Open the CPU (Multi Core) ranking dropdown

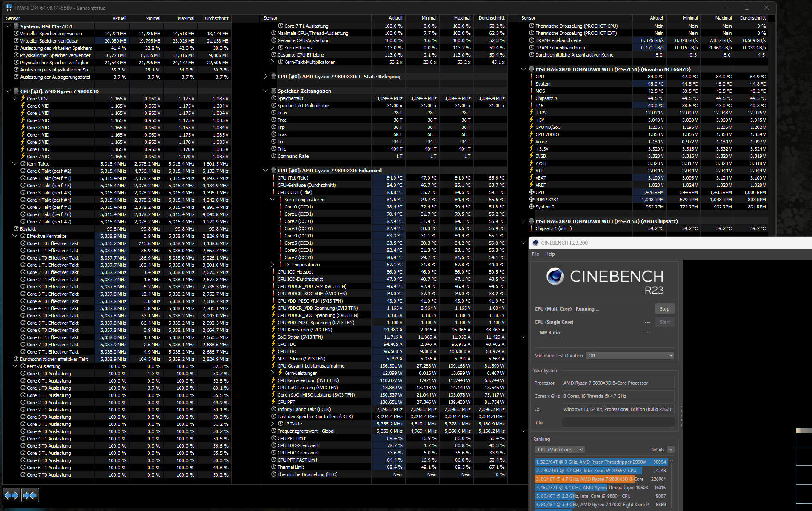pyautogui.click(x=560, y=450)
